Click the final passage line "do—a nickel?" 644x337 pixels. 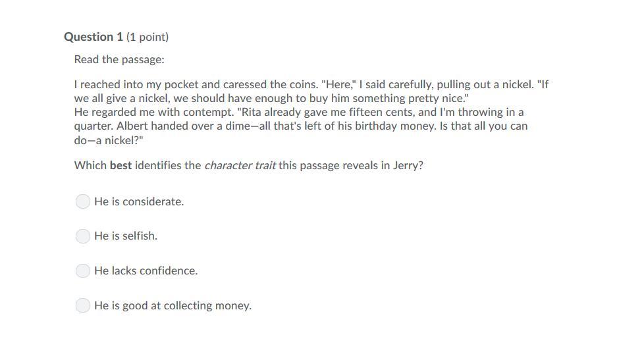[x=109, y=140]
